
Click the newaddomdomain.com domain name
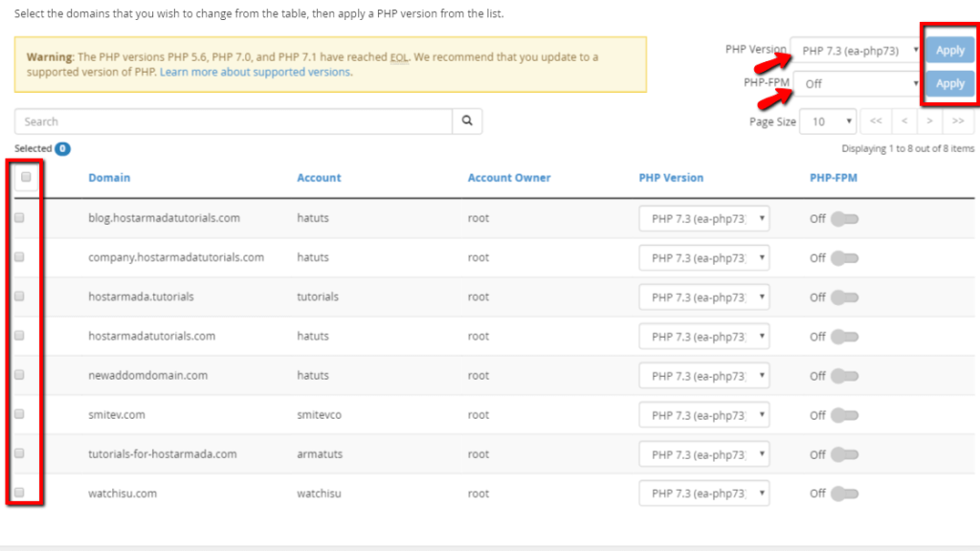147,375
